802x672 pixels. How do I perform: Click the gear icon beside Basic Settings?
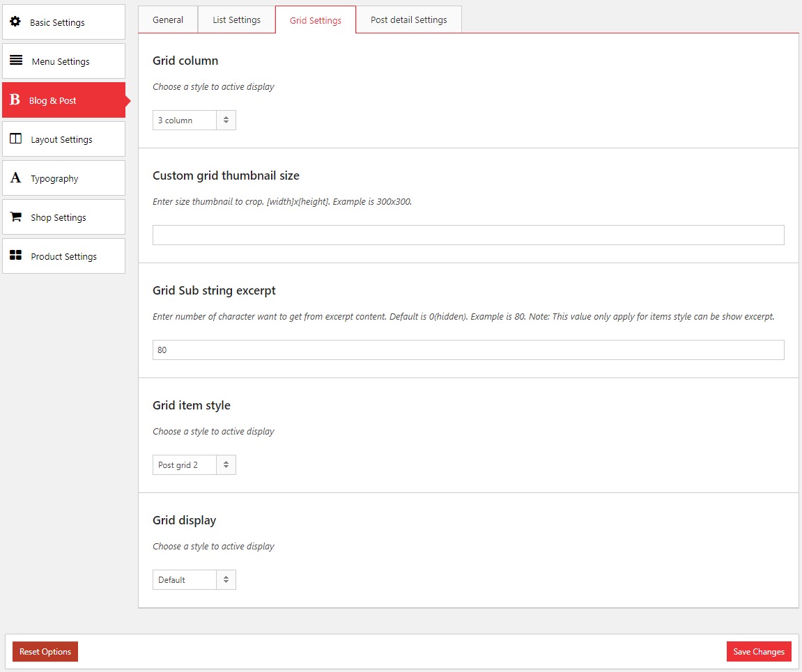pyautogui.click(x=15, y=22)
